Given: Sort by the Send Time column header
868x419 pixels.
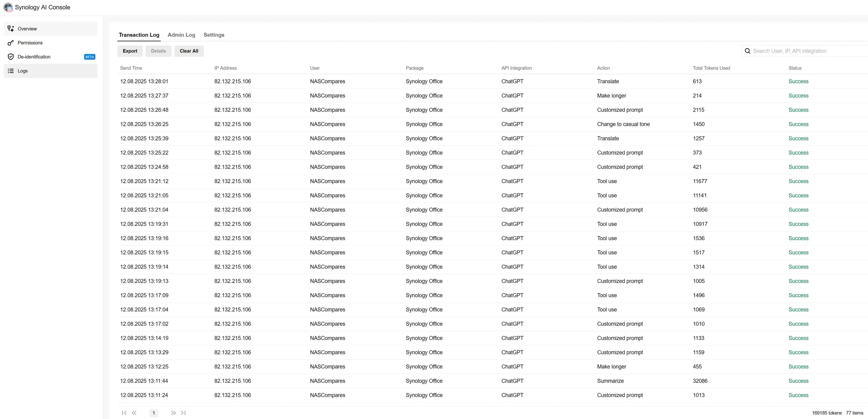Looking at the screenshot, I should coord(131,68).
